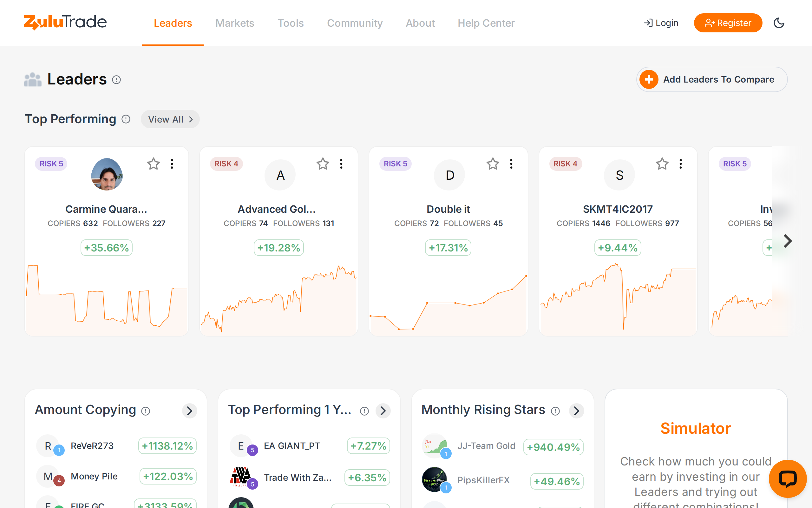Click View All for Top Performing
Screen dimensions: 812x508
tap(170, 119)
